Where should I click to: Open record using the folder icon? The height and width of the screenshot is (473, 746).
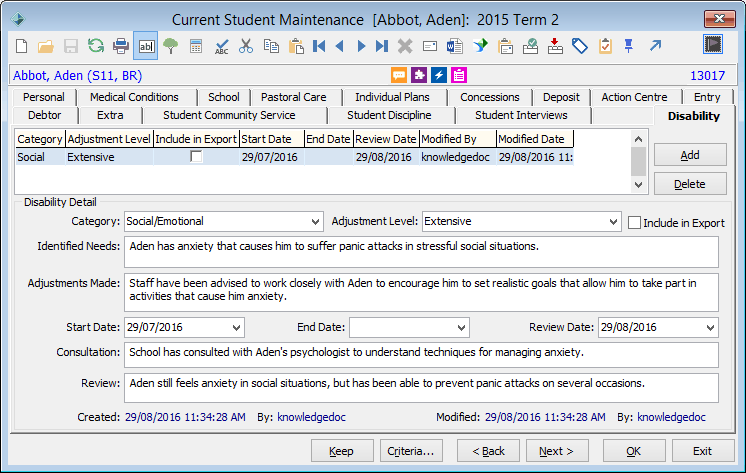pyautogui.click(x=46, y=46)
